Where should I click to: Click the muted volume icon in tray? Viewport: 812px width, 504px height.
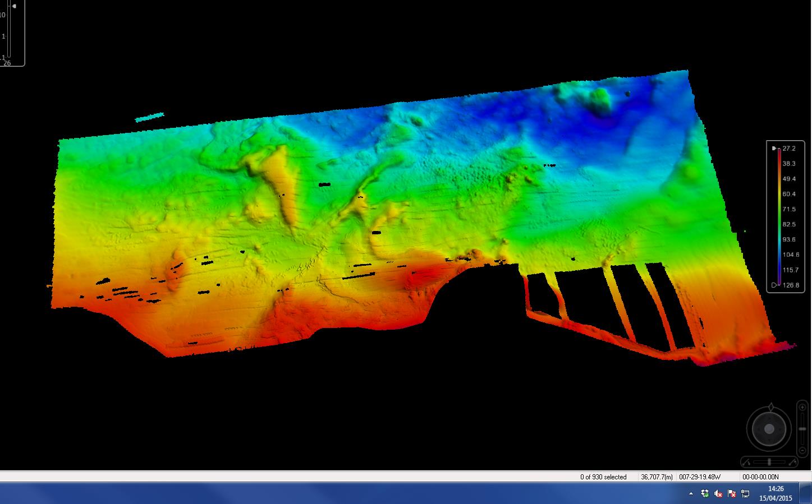pyautogui.click(x=718, y=493)
